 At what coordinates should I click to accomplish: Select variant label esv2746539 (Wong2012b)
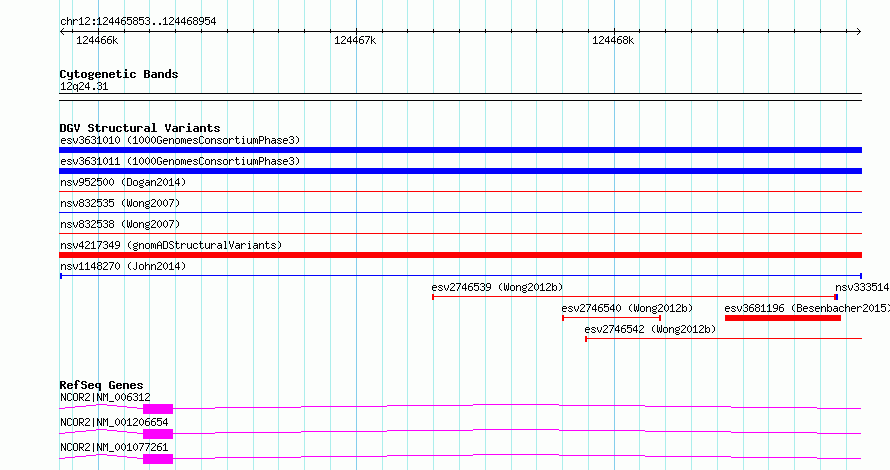497,287
